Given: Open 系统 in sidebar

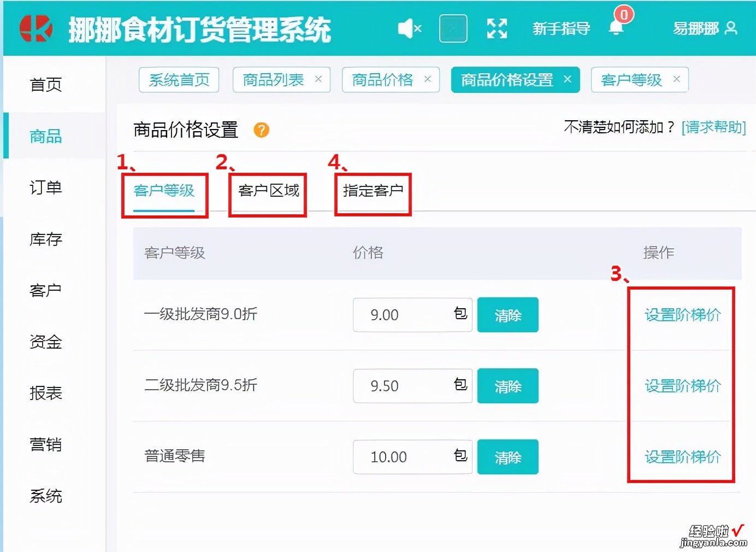Looking at the screenshot, I should click(x=46, y=496).
